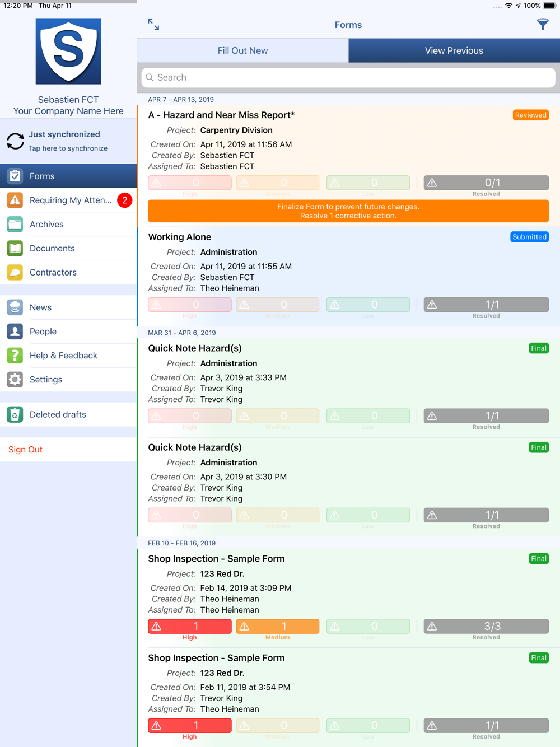Click the search magnifier icon
This screenshot has width=560, height=747.
[x=150, y=77]
